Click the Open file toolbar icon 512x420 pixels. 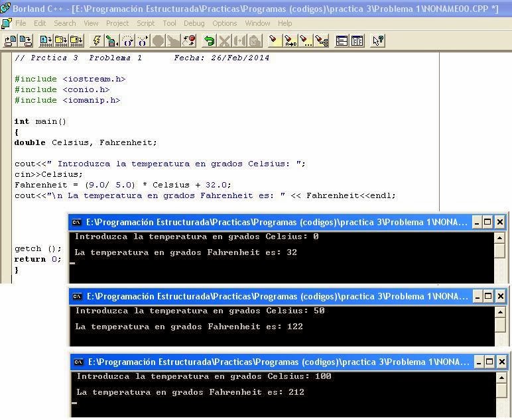click(11, 41)
